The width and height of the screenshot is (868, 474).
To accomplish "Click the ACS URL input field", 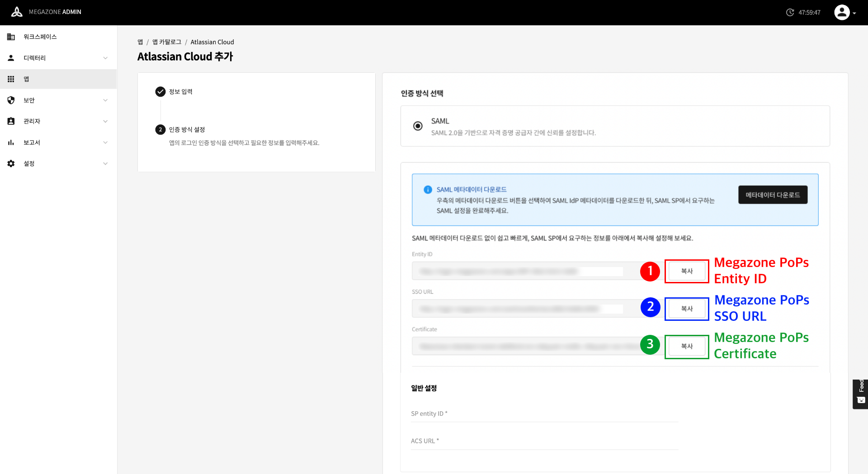I will point(544,441).
